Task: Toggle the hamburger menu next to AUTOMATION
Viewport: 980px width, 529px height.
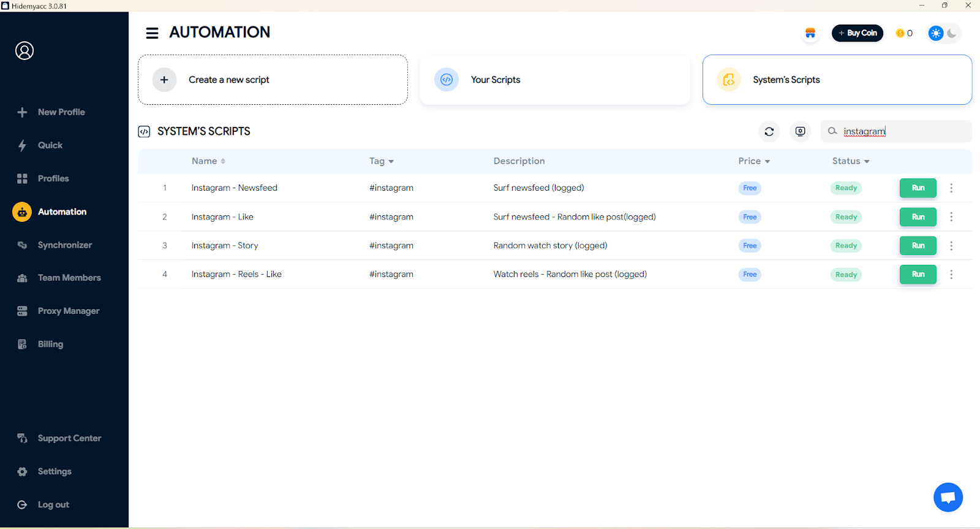Action: point(152,33)
